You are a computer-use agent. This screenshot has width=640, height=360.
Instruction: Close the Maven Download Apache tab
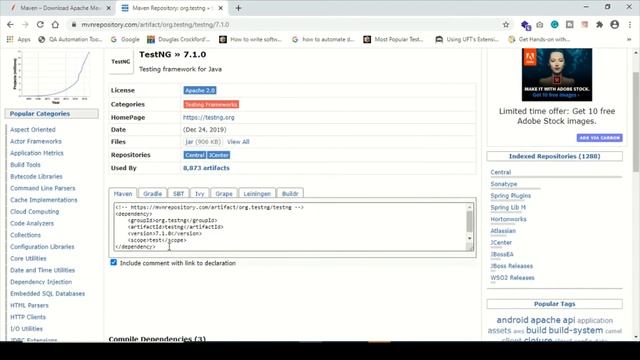[x=109, y=8]
